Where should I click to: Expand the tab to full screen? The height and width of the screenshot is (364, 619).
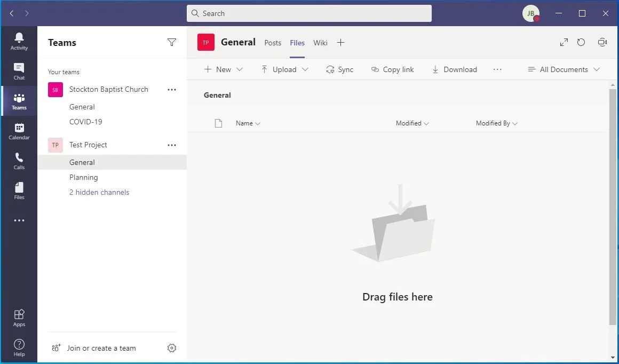pyautogui.click(x=564, y=42)
